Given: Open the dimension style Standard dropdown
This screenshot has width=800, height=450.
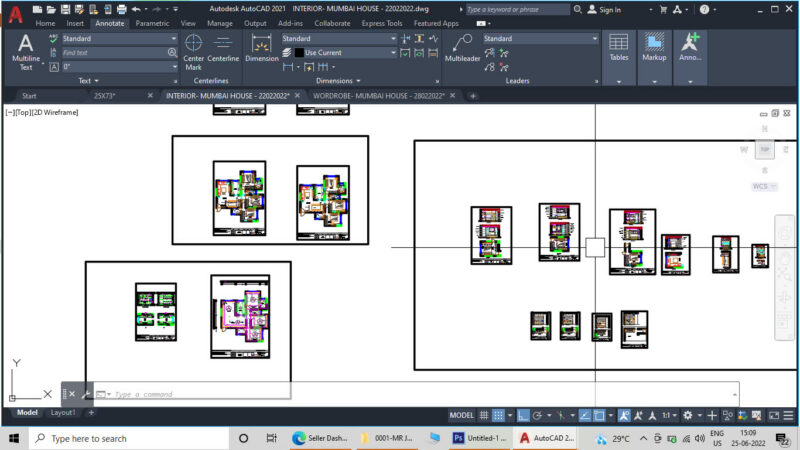Looking at the screenshot, I should point(339,39).
